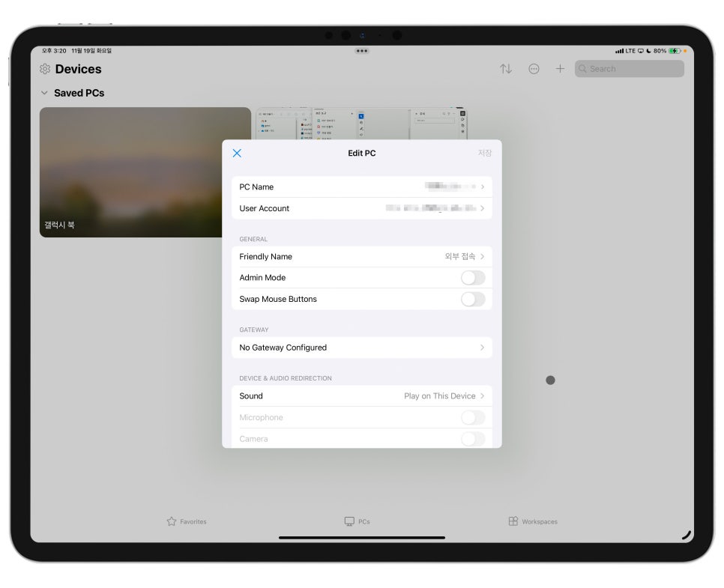Tap the plus icon to add PC
The height and width of the screenshot is (588, 724).
(x=560, y=69)
